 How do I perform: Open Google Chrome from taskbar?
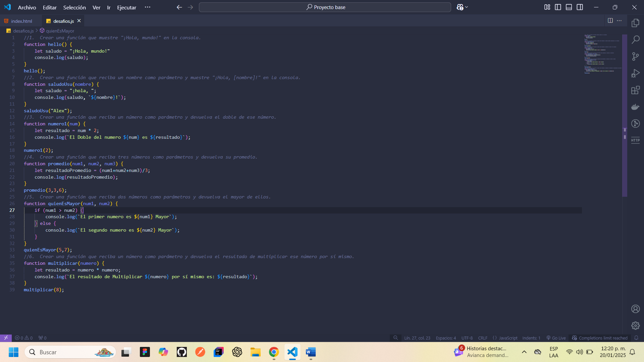(274, 352)
